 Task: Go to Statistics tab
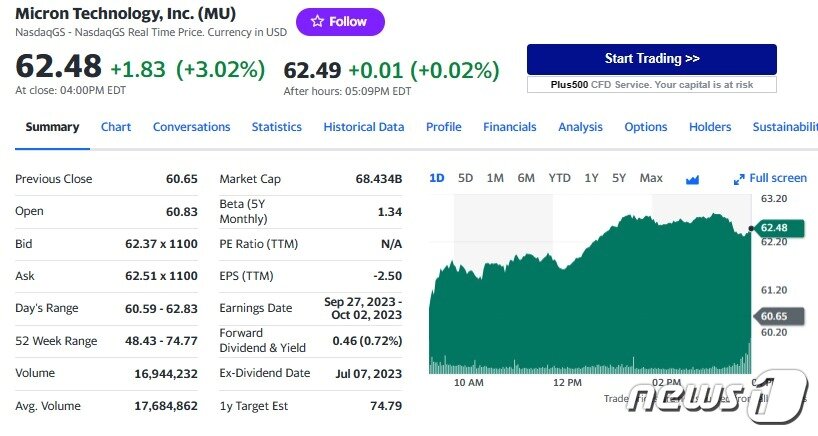(x=276, y=127)
